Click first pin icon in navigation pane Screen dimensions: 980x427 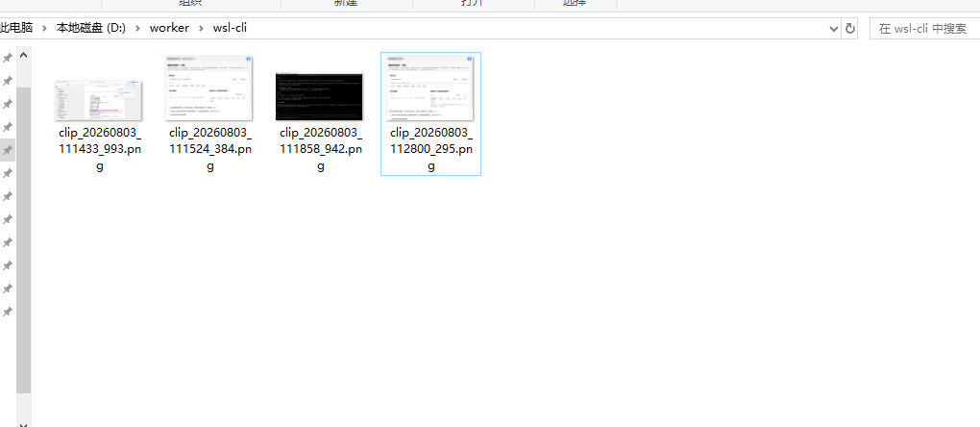pyautogui.click(x=8, y=58)
